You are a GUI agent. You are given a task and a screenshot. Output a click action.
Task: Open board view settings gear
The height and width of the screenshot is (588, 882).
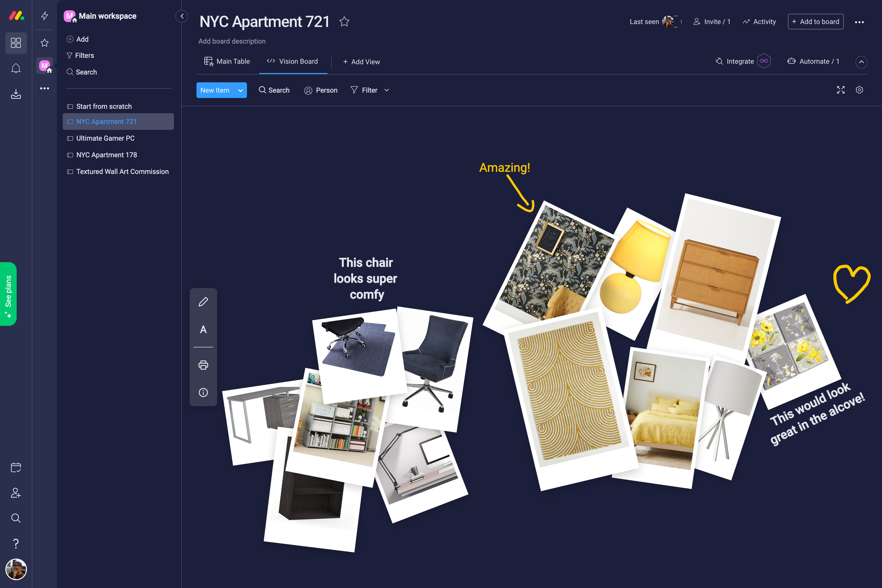[x=859, y=90]
